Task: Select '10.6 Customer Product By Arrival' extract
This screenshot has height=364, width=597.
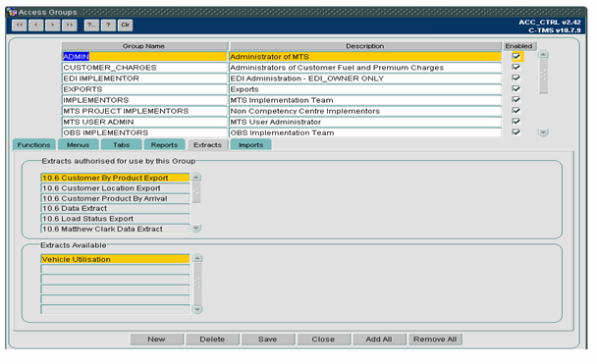Action: (x=115, y=198)
